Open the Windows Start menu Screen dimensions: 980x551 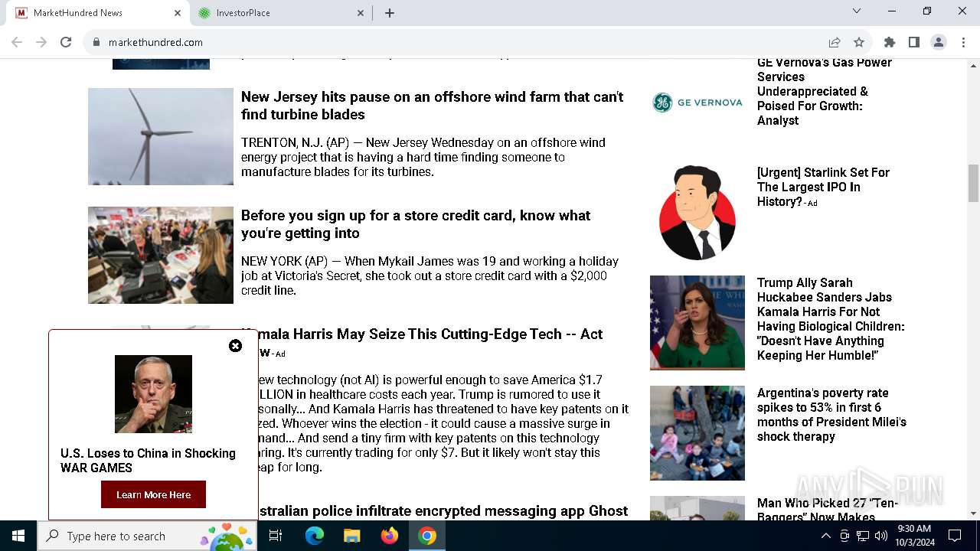click(x=18, y=536)
